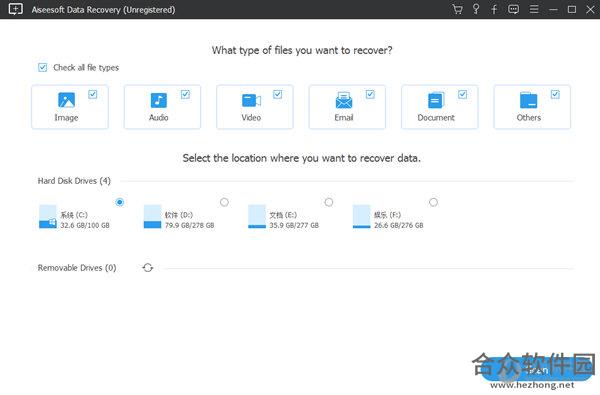Open the shopping cart purchase icon

[x=457, y=9]
